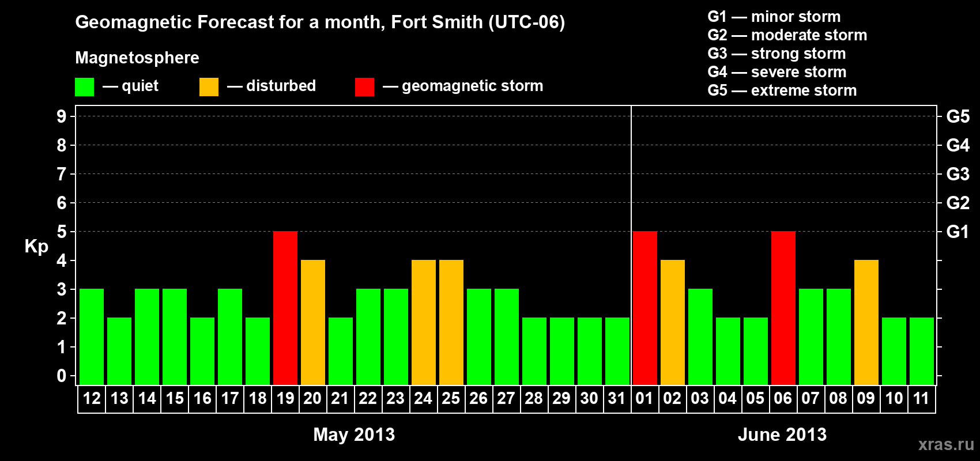Click the June 2013 month label
Viewport: 980px width, 461px height.
782,434
